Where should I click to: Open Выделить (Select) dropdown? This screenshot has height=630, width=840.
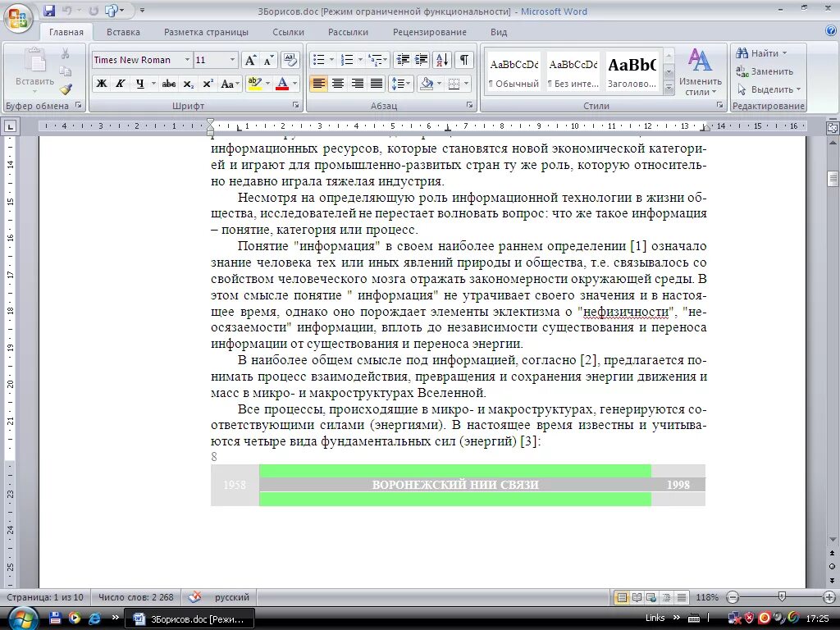tap(769, 89)
